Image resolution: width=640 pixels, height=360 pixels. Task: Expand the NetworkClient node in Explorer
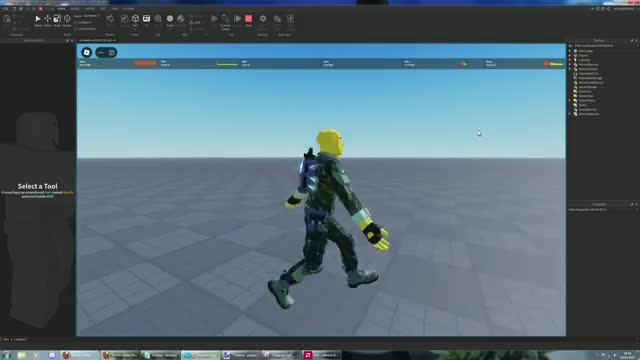570,69
